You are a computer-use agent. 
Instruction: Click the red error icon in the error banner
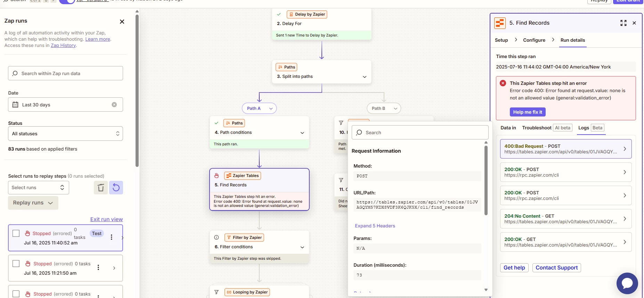[503, 83]
